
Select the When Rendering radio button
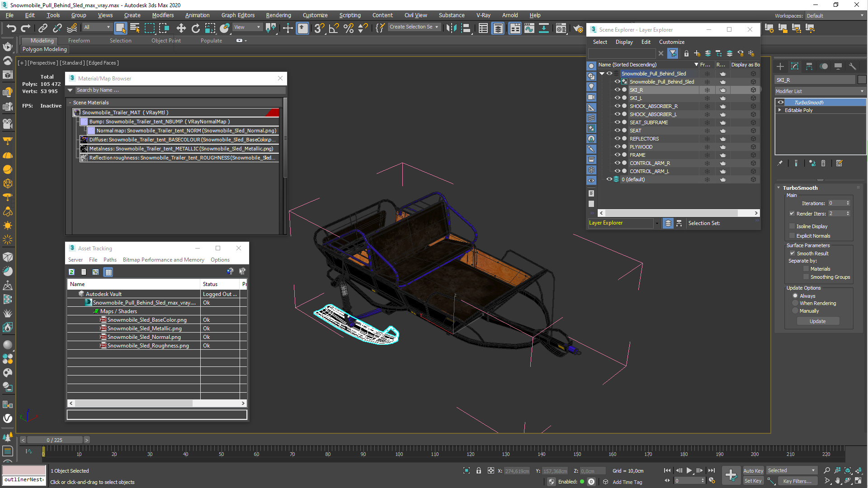click(x=795, y=304)
